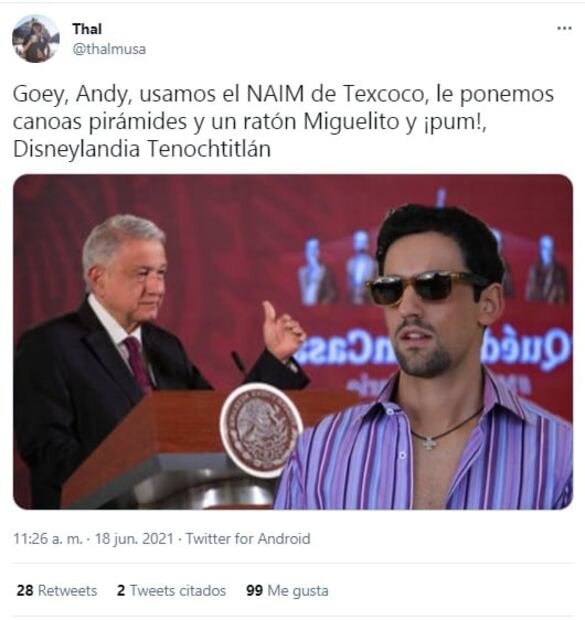Screen dimensions: 585x620
Task: Open the Twitter for Android source link
Action: [248, 539]
